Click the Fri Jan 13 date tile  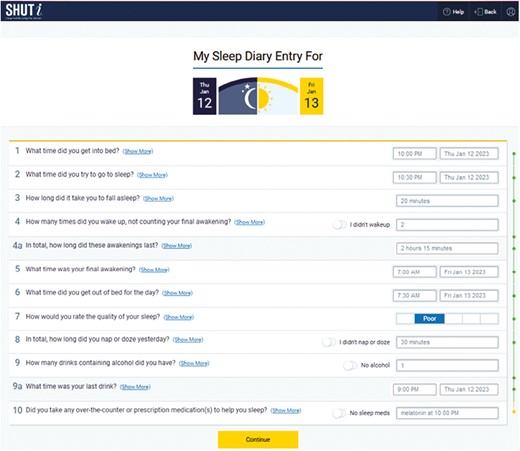(x=311, y=96)
